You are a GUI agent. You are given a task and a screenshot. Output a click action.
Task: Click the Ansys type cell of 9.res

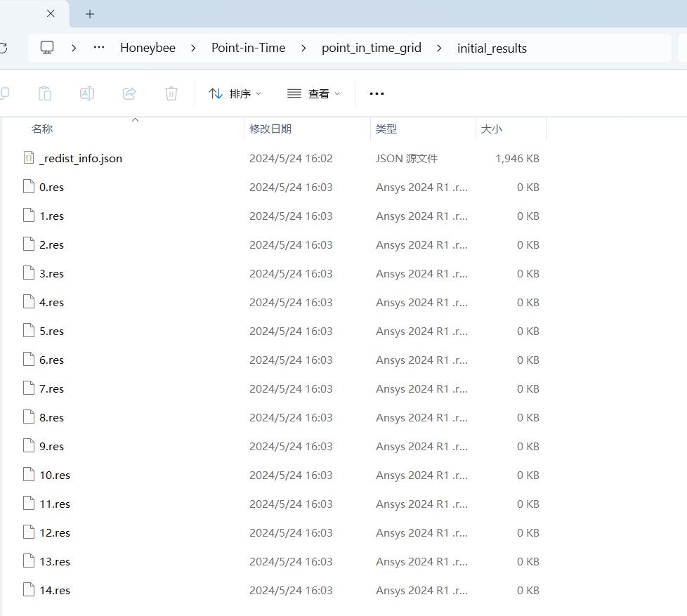click(421, 447)
